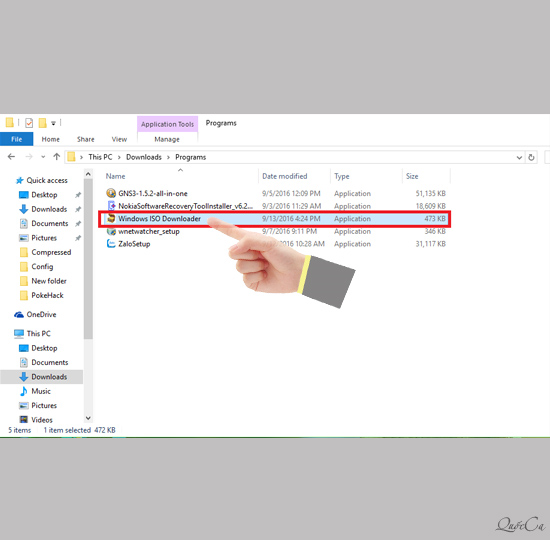Select the wnetwatcher_setup file icon
This screenshot has width=550, height=540.
(111, 231)
